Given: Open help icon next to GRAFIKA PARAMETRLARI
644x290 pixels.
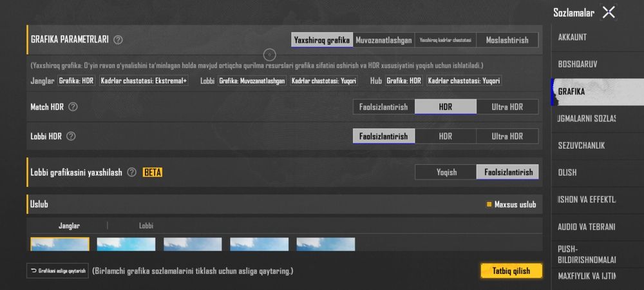Looking at the screenshot, I should [x=118, y=40].
